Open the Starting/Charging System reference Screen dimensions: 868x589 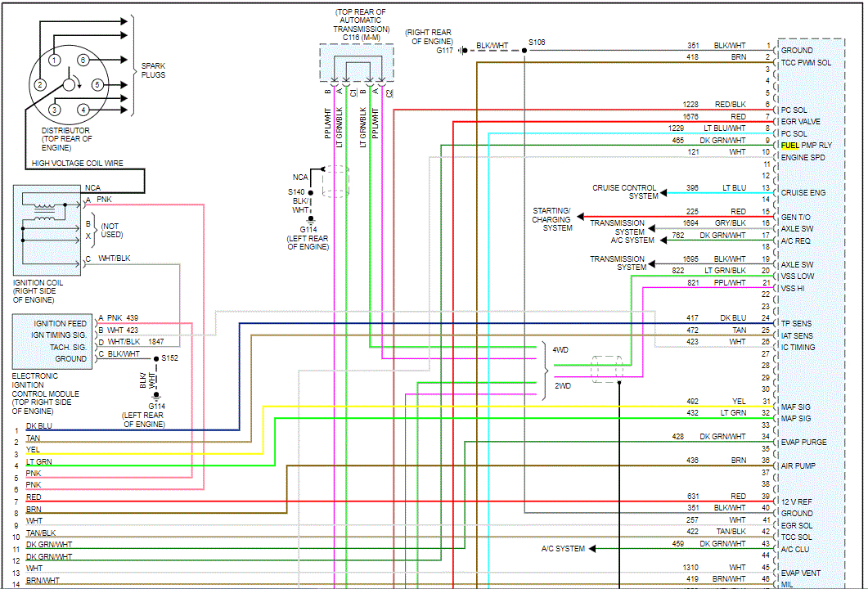552,219
